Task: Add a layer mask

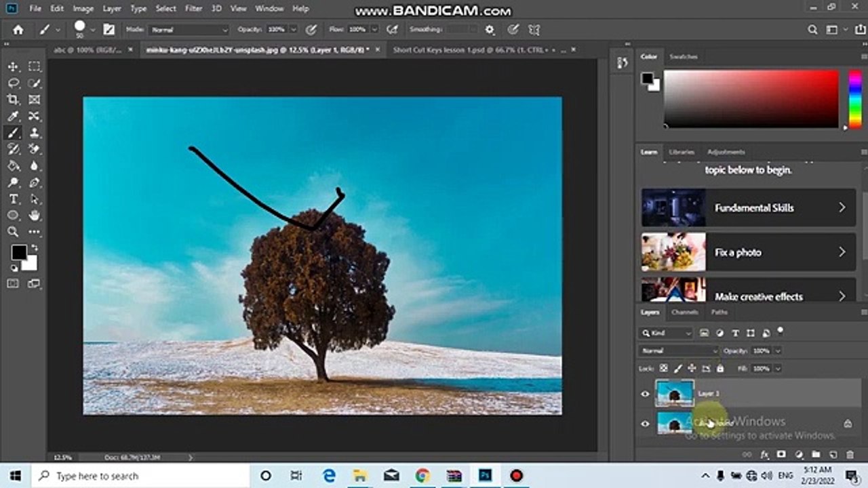Action: (x=781, y=455)
